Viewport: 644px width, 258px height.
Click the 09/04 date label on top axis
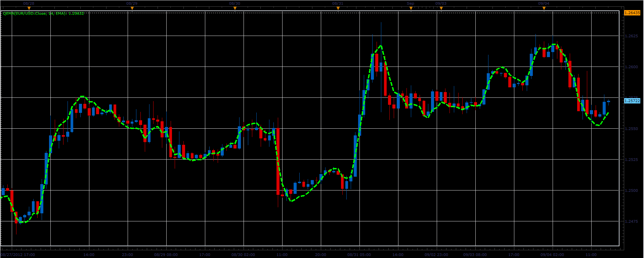[x=544, y=3]
